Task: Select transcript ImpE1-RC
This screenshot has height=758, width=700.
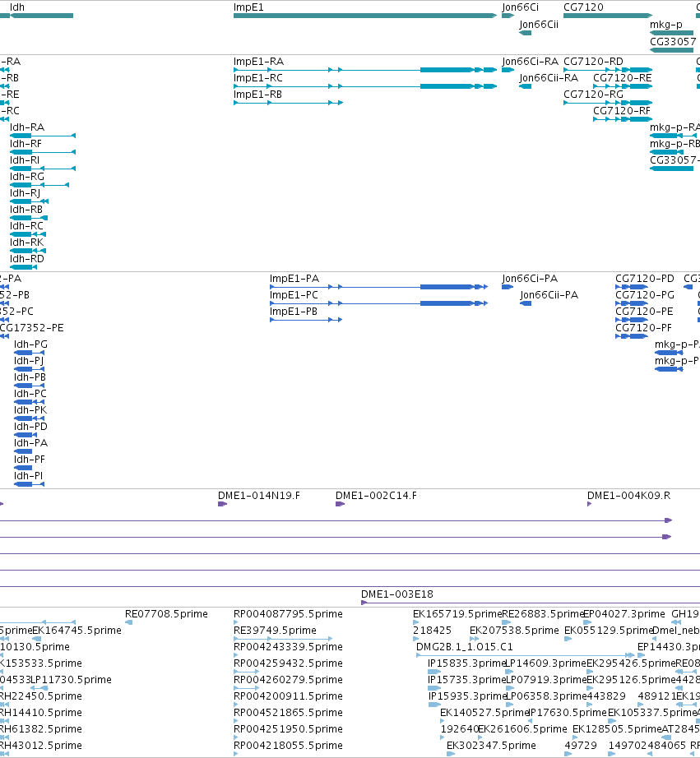Action: pyautogui.click(x=365, y=86)
